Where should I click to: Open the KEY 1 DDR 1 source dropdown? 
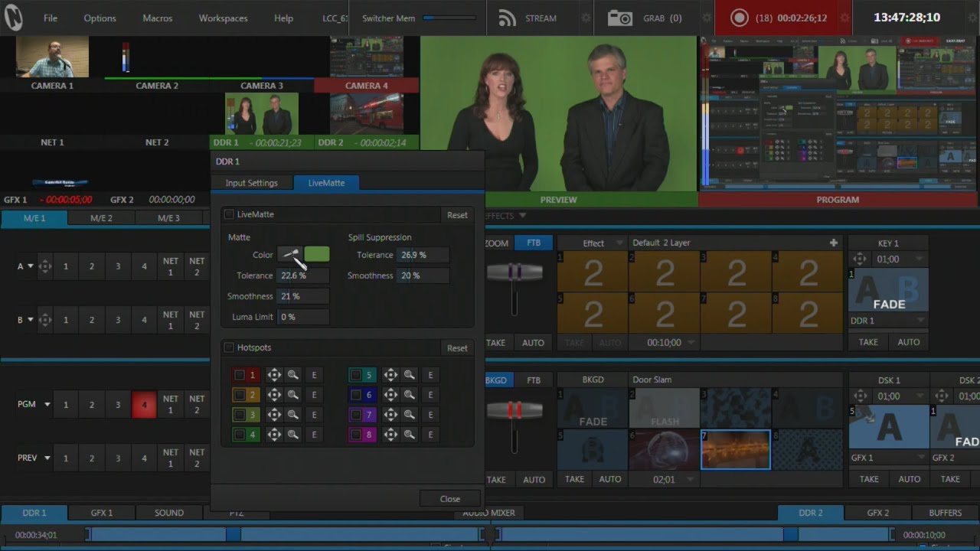pyautogui.click(x=921, y=321)
